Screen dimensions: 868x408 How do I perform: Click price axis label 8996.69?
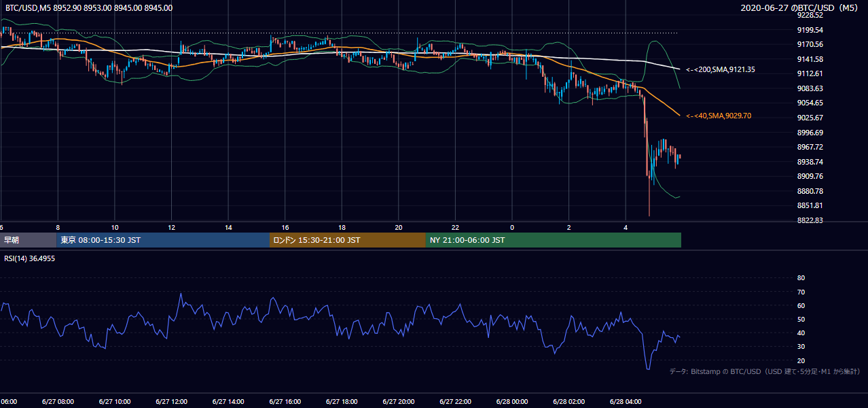[810, 133]
